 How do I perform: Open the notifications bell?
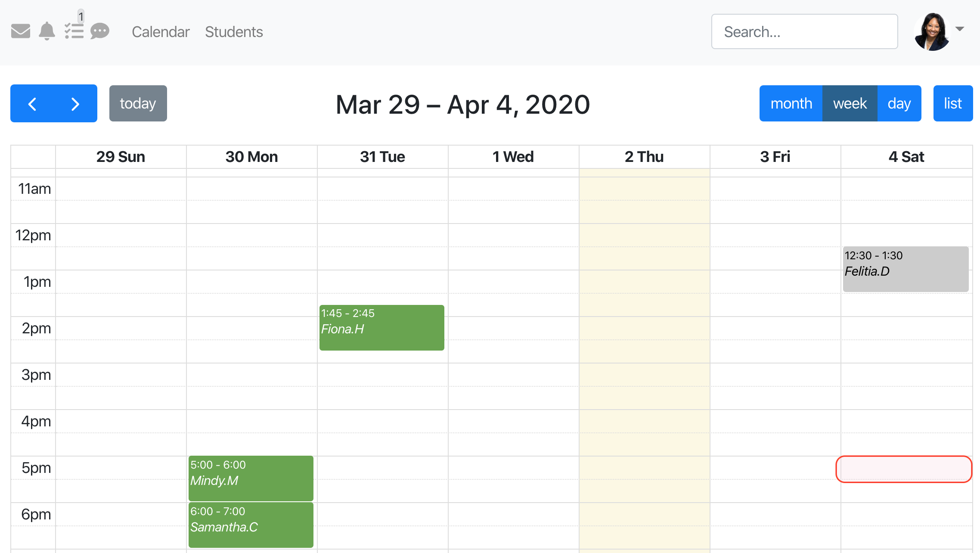(47, 31)
